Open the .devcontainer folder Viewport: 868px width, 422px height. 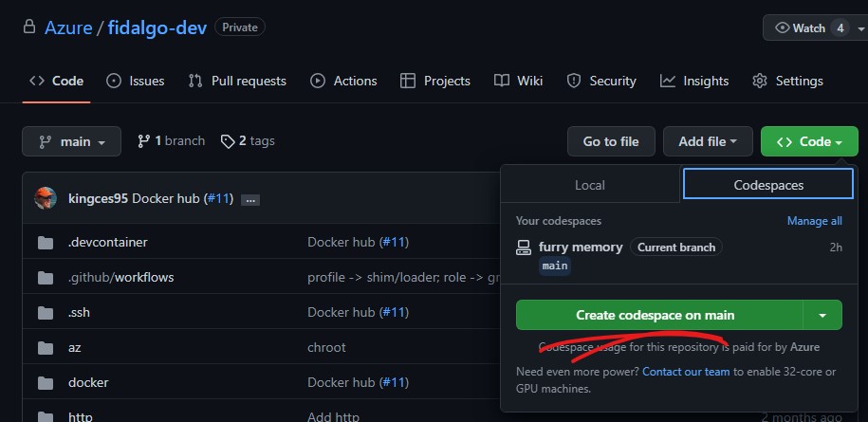pos(108,242)
